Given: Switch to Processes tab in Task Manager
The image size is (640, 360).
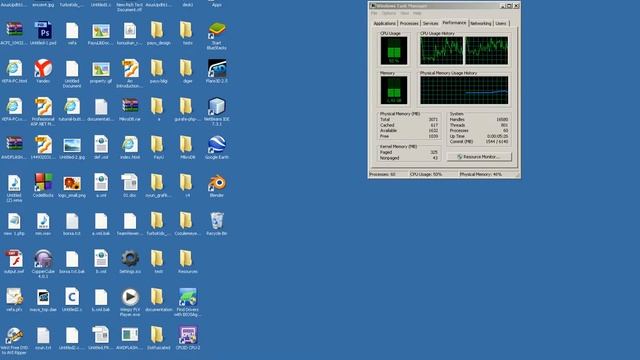Looking at the screenshot, I should click(409, 24).
